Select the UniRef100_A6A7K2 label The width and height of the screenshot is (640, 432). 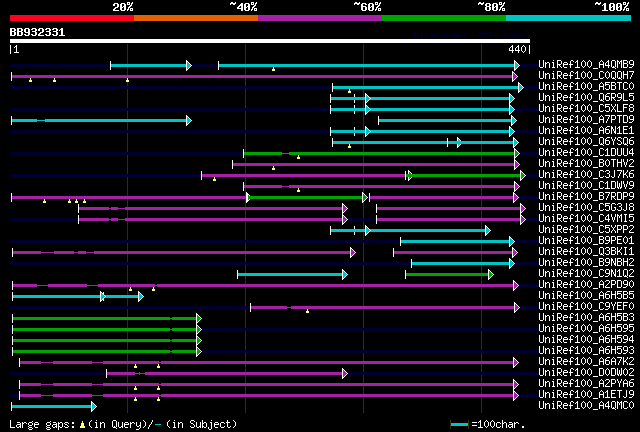tap(586, 362)
